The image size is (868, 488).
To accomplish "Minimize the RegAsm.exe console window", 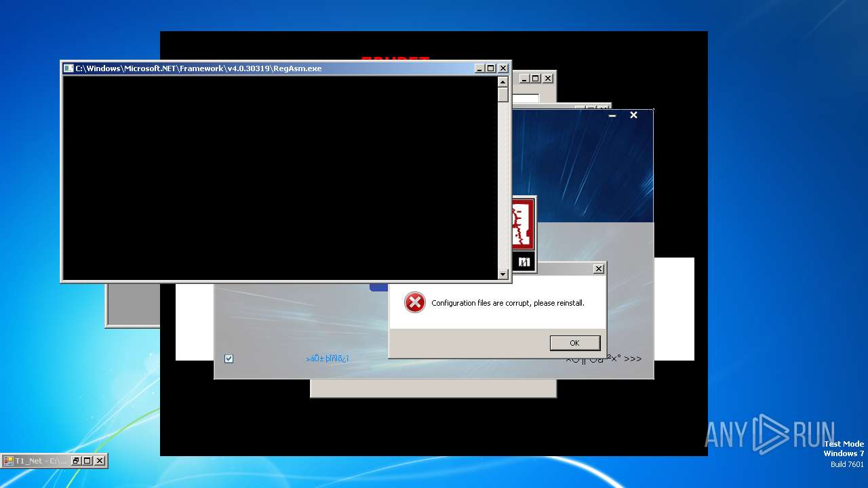I will [x=479, y=68].
